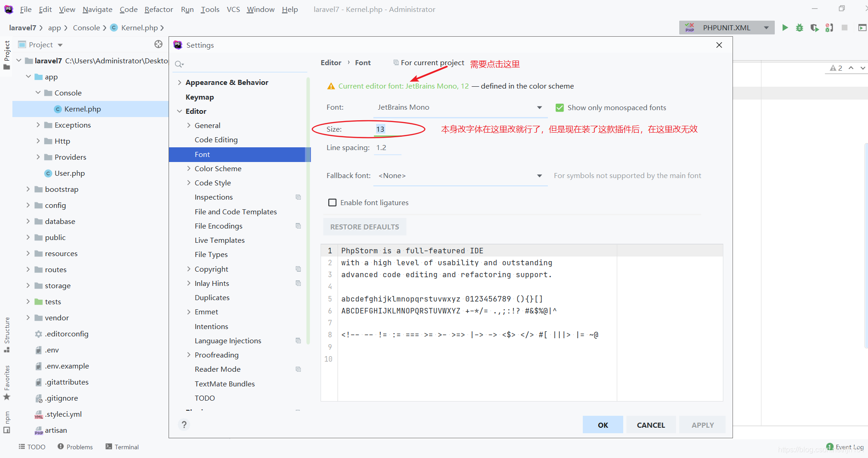
Task: Open the Structure side tab
Action: (x=7, y=335)
